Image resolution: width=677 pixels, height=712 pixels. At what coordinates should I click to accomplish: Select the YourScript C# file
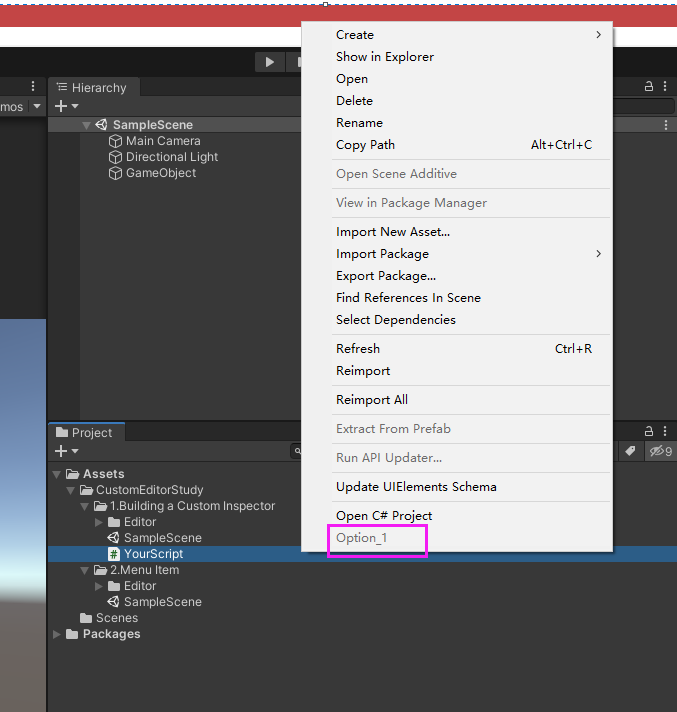tap(153, 554)
